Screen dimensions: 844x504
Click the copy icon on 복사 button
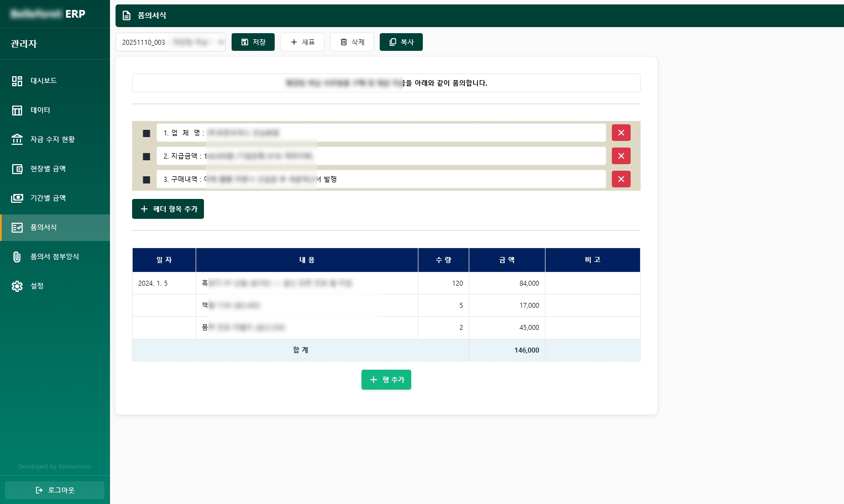coord(393,42)
